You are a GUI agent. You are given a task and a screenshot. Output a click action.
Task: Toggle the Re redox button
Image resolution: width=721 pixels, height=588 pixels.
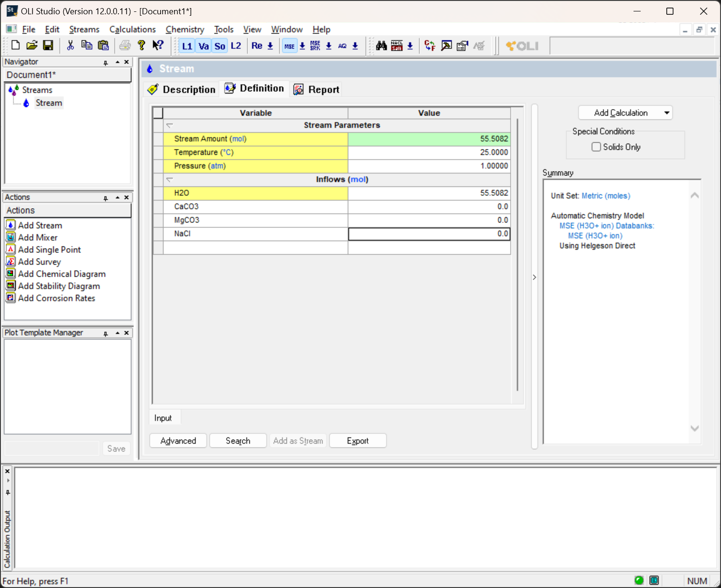pyautogui.click(x=257, y=46)
